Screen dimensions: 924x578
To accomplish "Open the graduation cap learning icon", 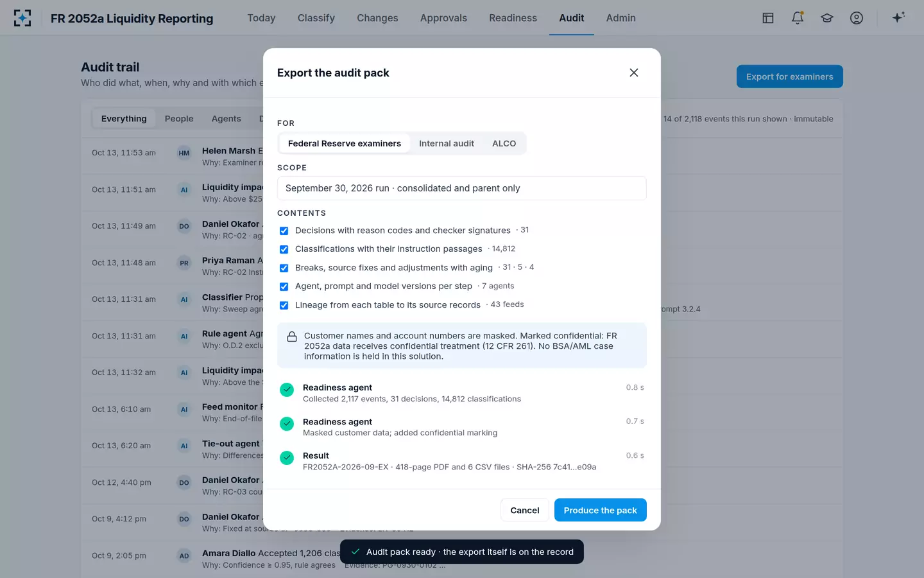I will [827, 18].
